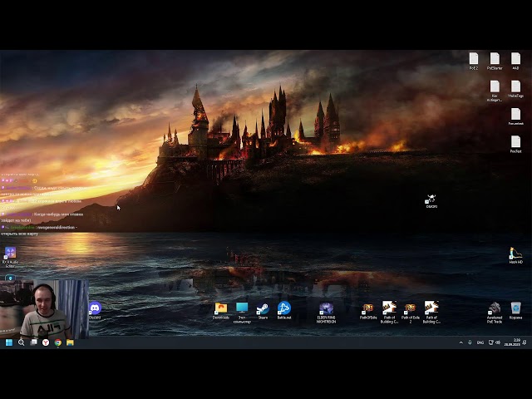Expand hidden system tray icons

461,342
